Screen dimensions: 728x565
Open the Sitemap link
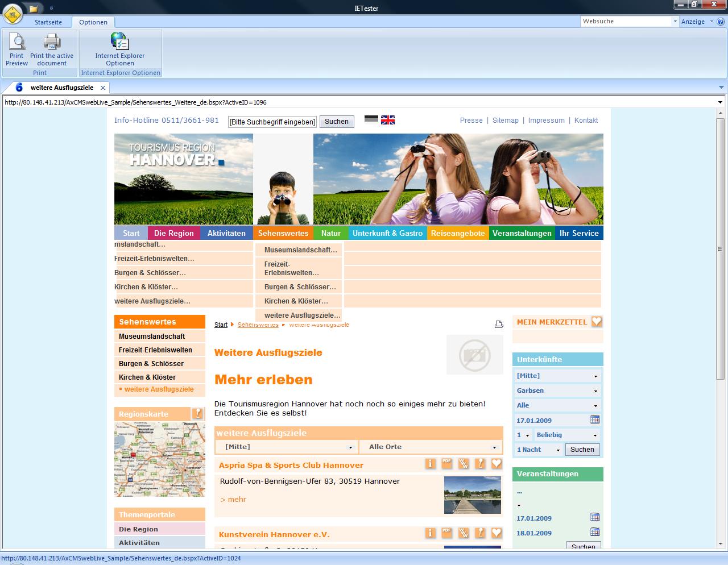505,121
